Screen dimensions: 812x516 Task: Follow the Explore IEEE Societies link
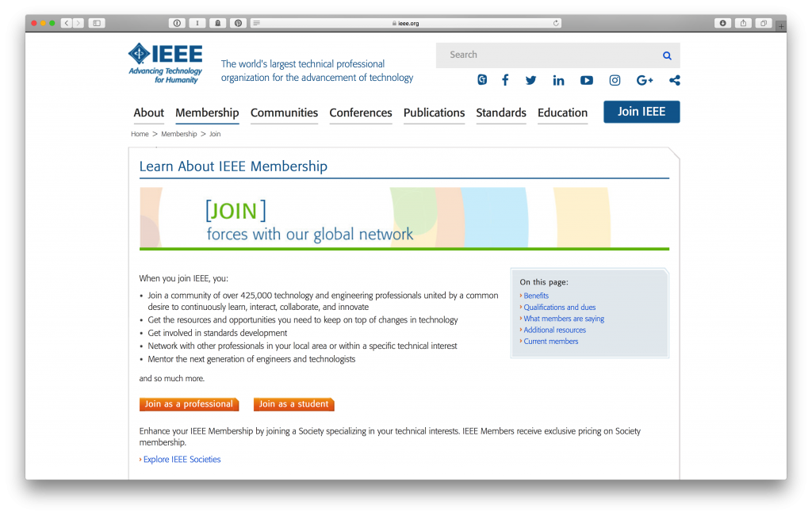coord(182,459)
